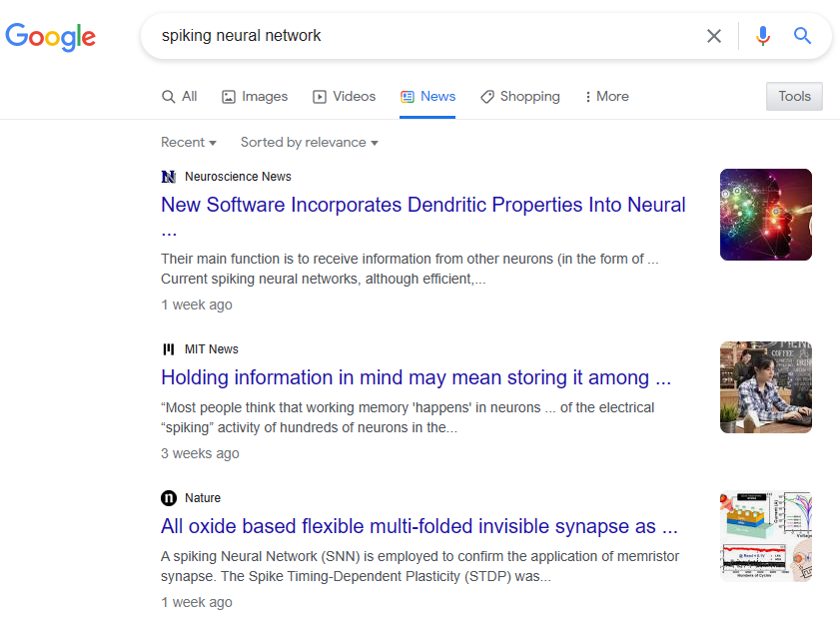Click the Videos tab play icon
The height and width of the screenshot is (617, 840).
click(320, 97)
